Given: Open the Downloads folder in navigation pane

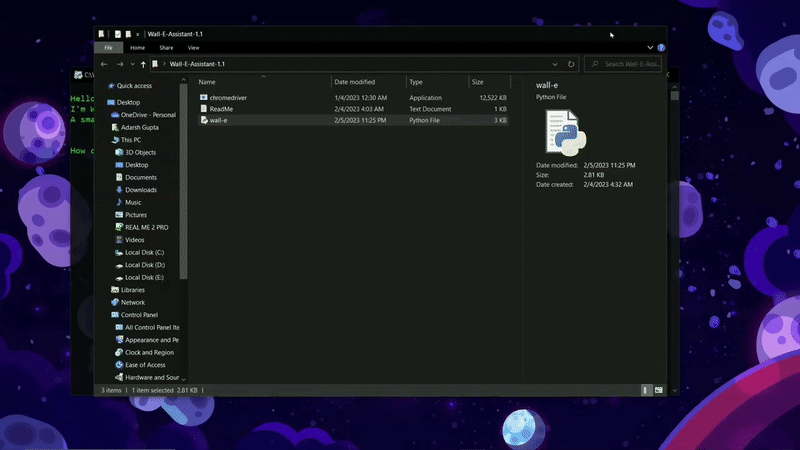Looking at the screenshot, I should pos(140,190).
